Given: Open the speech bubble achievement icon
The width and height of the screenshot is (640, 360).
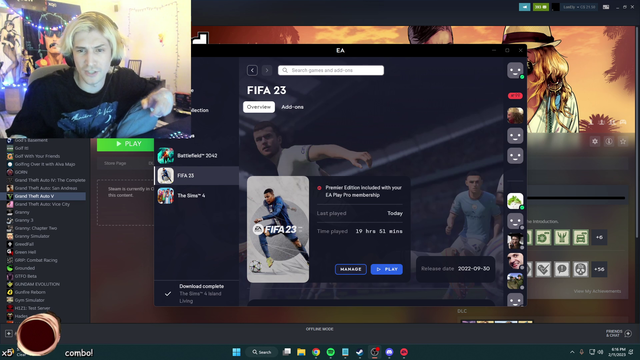Looking at the screenshot, I should 562,269.
